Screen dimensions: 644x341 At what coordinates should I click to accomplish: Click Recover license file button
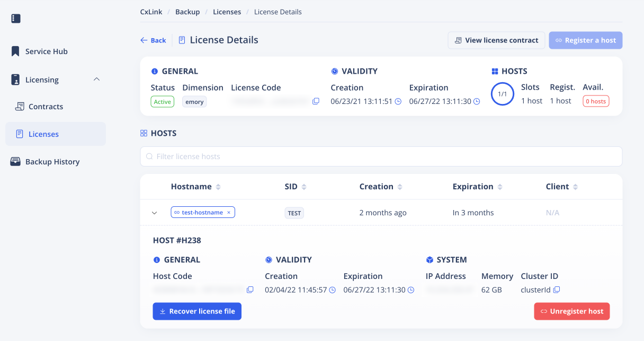[x=197, y=311]
